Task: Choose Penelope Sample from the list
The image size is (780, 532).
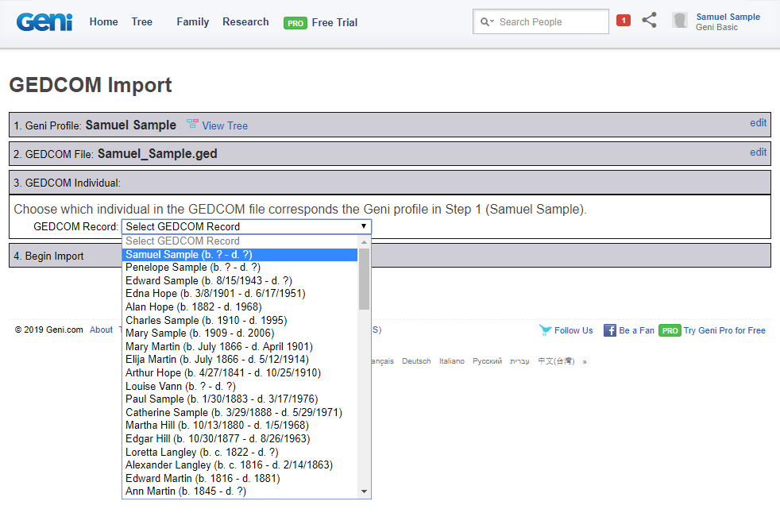Action: click(239, 268)
